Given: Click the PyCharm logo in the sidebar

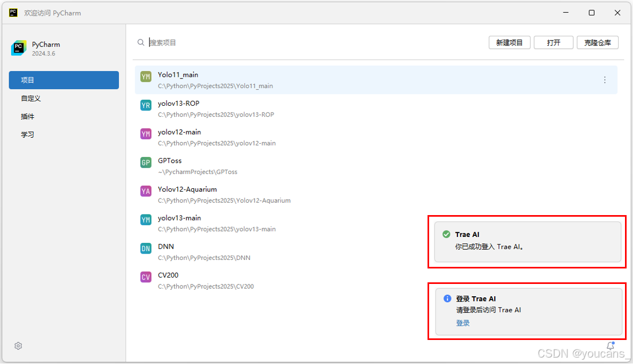Looking at the screenshot, I should [19, 48].
